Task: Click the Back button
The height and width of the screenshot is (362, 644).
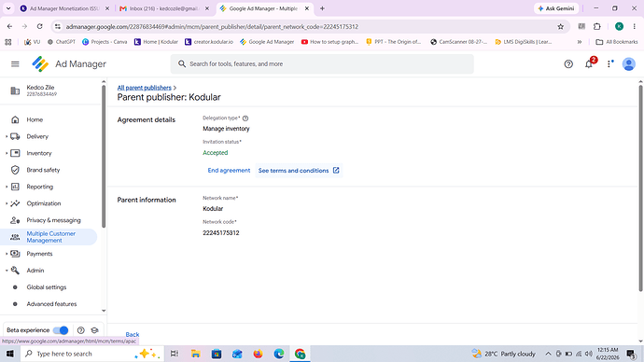Action: [133, 335]
